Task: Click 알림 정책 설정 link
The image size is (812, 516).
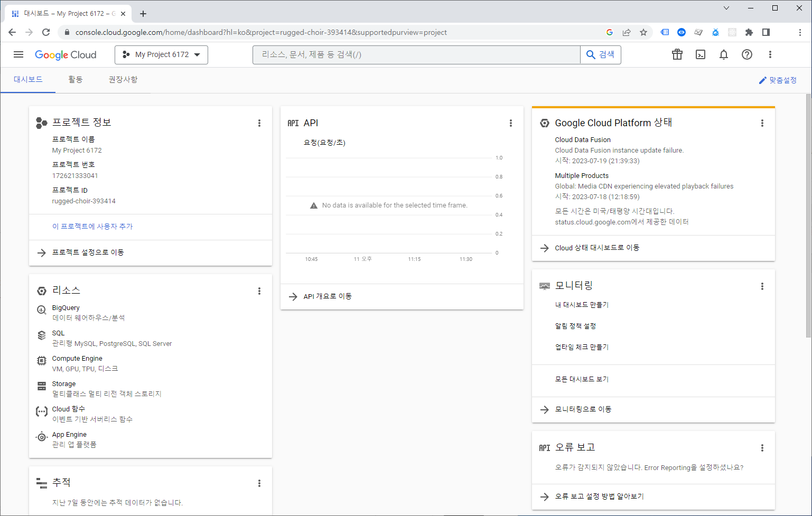Action: point(575,326)
